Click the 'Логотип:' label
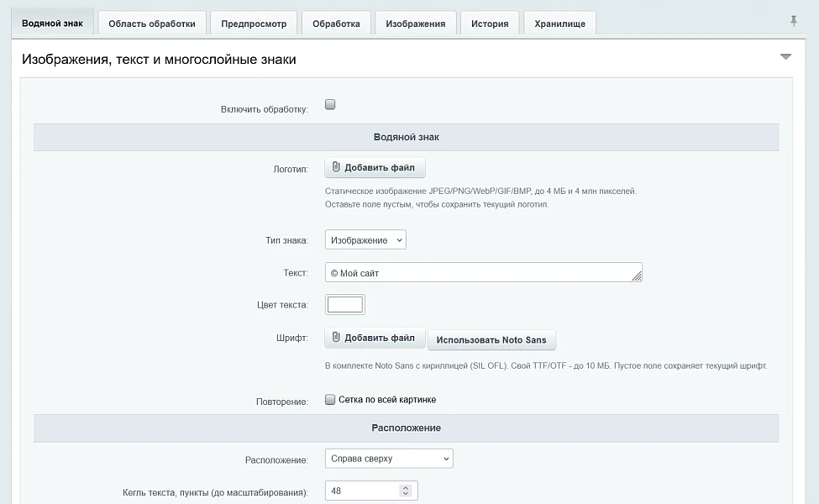This screenshot has height=504, width=819. (291, 169)
